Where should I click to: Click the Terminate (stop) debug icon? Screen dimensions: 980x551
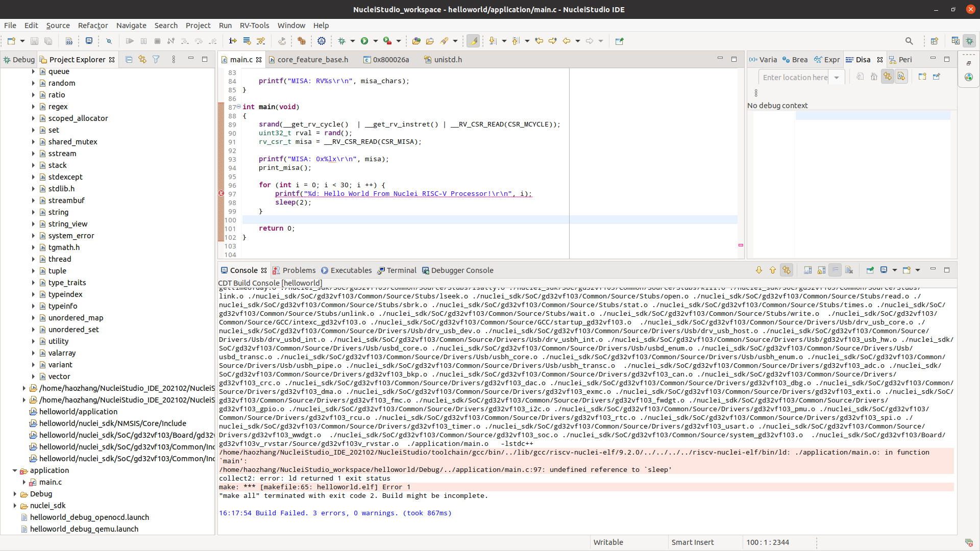click(x=157, y=41)
